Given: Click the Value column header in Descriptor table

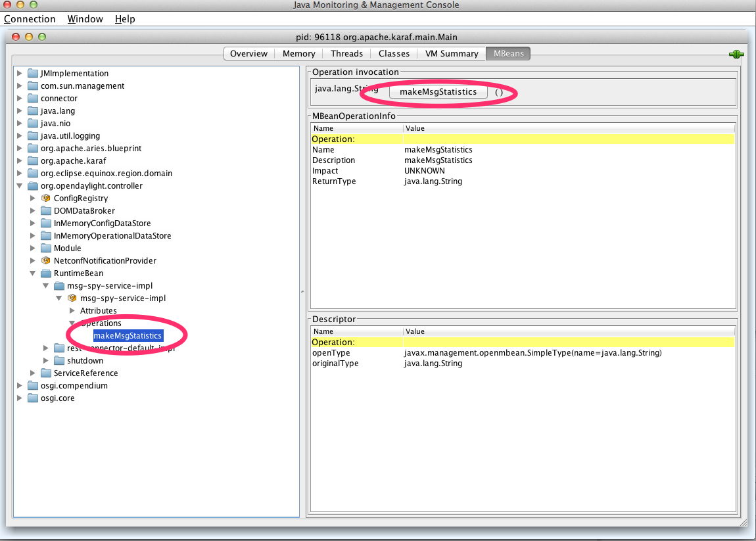Looking at the screenshot, I should click(x=569, y=331).
